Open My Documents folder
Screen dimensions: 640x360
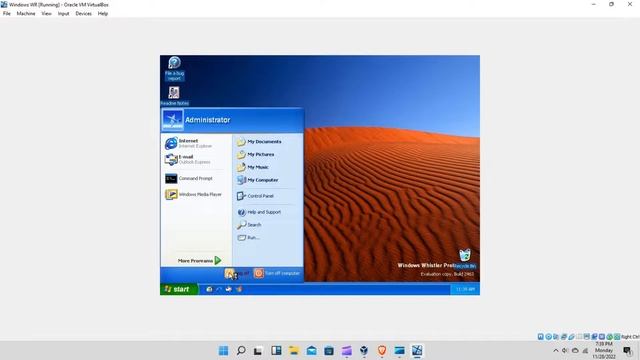259,142
